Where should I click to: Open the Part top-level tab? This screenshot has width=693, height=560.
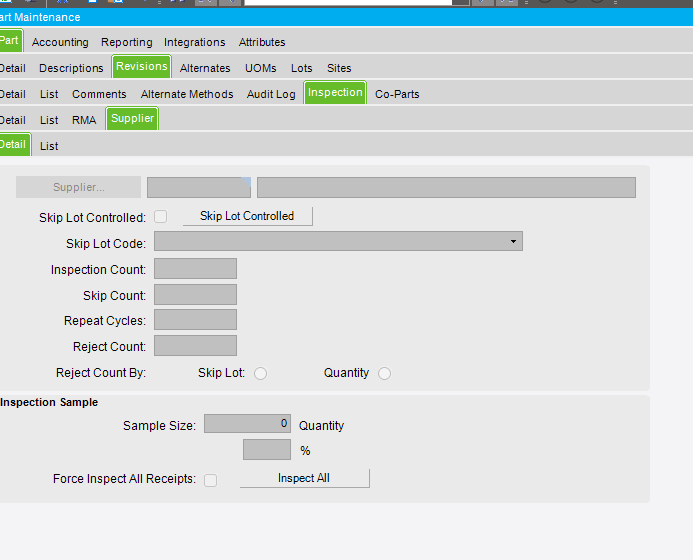click(10, 41)
